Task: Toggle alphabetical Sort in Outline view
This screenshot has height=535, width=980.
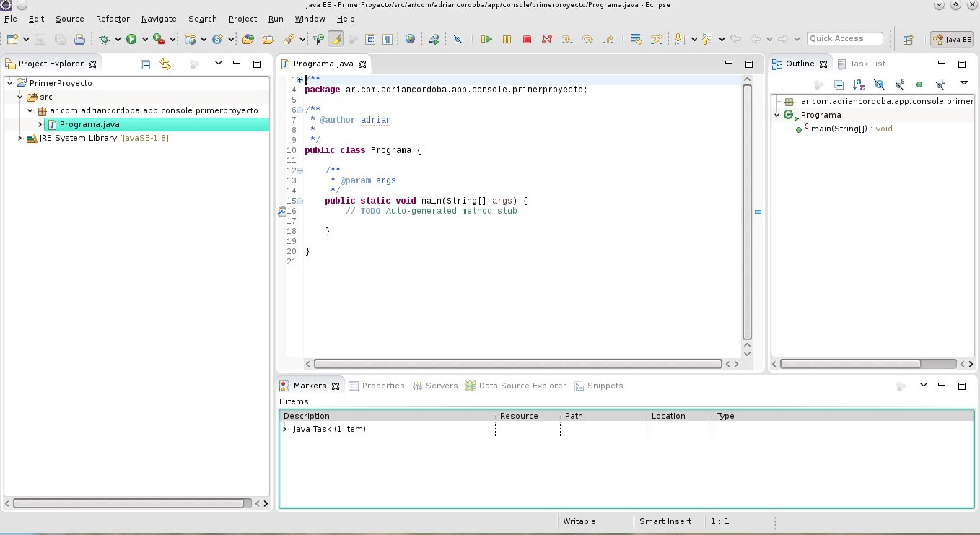Action: click(x=859, y=84)
